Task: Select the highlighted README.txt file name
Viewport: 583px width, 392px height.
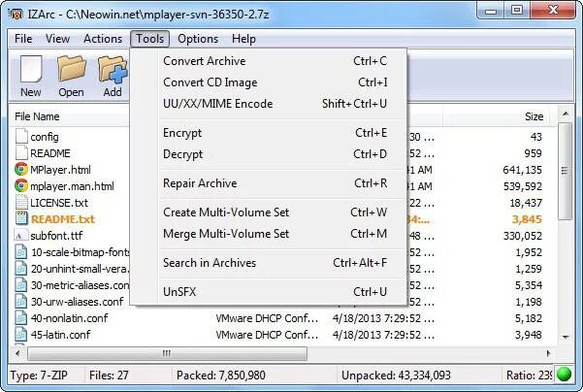Action: click(x=63, y=219)
